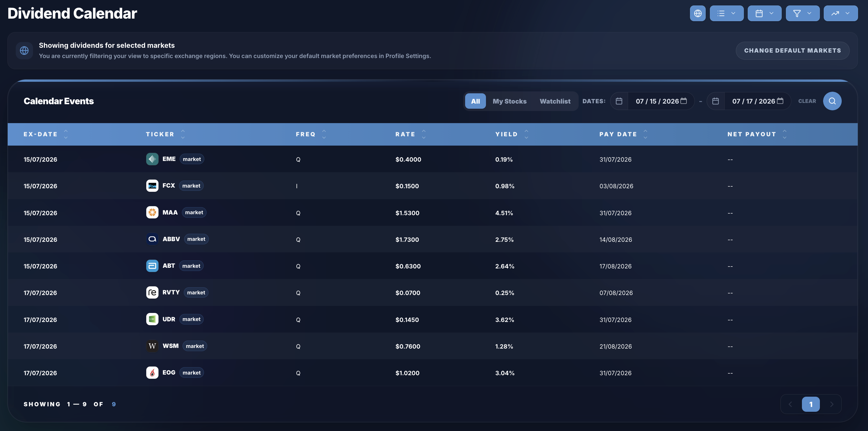Sort by EX-DATE column

pyautogui.click(x=46, y=134)
